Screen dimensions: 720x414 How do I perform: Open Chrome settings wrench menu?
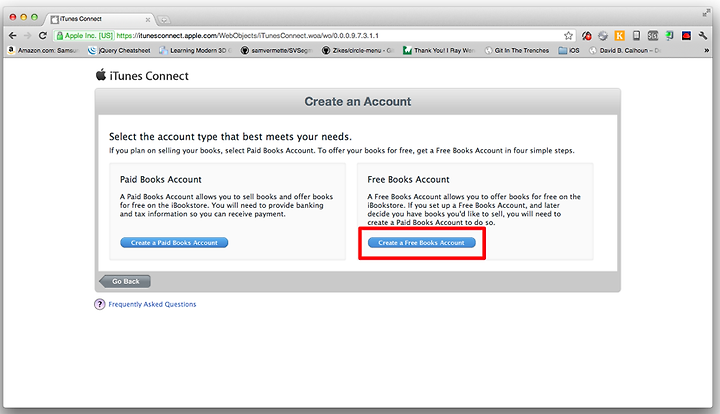click(703, 35)
